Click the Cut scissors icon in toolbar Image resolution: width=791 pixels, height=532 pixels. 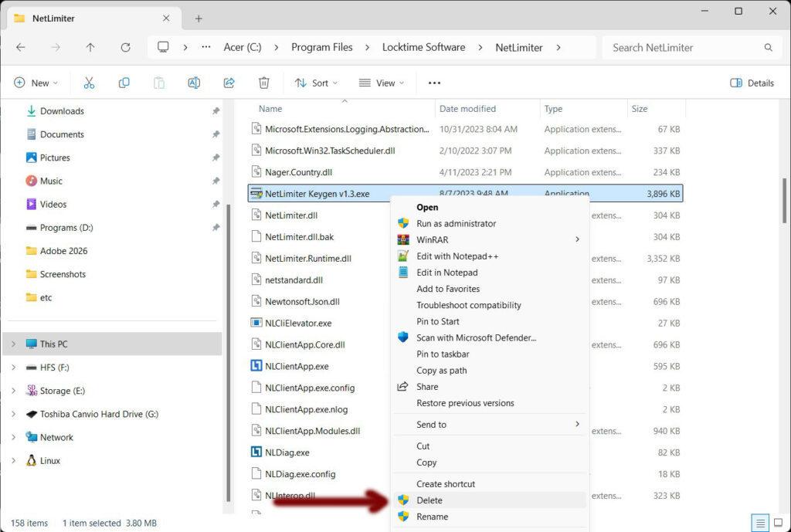coord(89,83)
